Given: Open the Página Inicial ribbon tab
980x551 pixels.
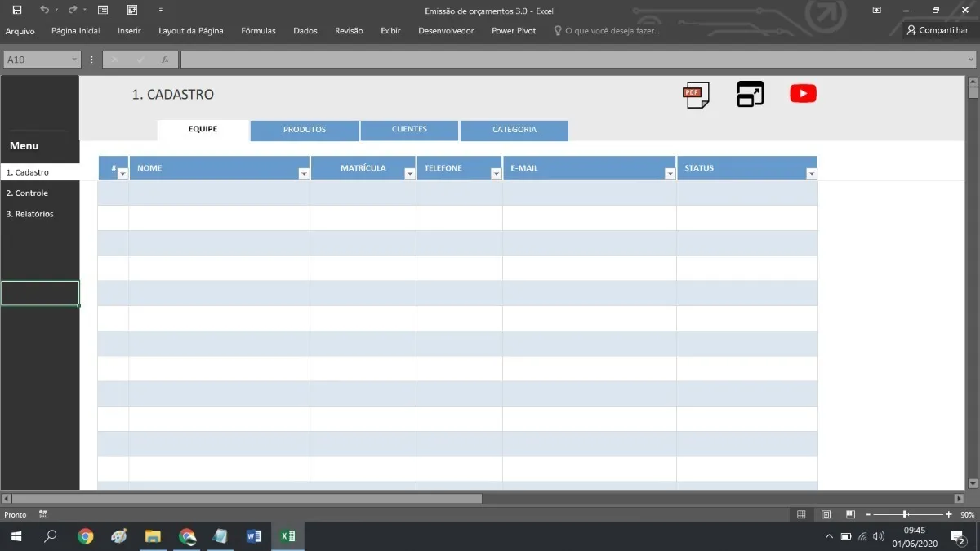Looking at the screenshot, I should click(75, 31).
